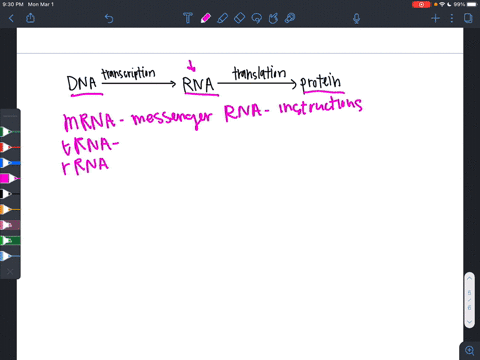This screenshot has width=480, height=360.
Task: Tap the Wi-Fi status icon
Action: pos(442,4)
